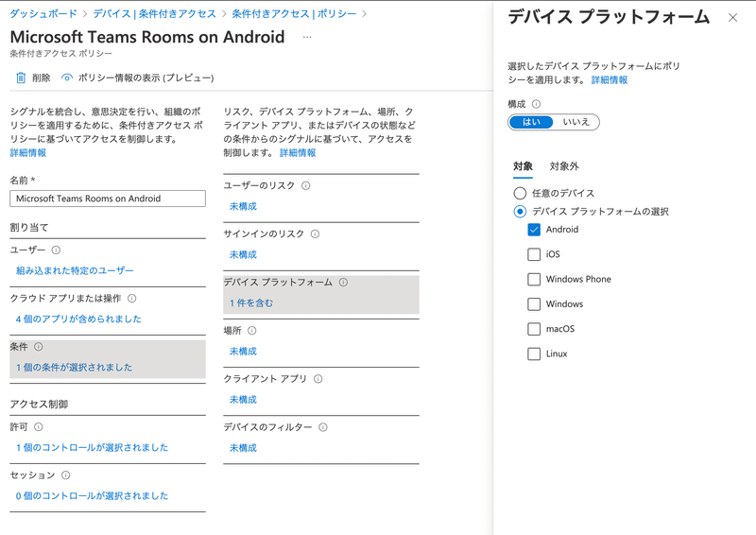Check the Windows Phone checkbox
The height and width of the screenshot is (535, 756).
534,279
